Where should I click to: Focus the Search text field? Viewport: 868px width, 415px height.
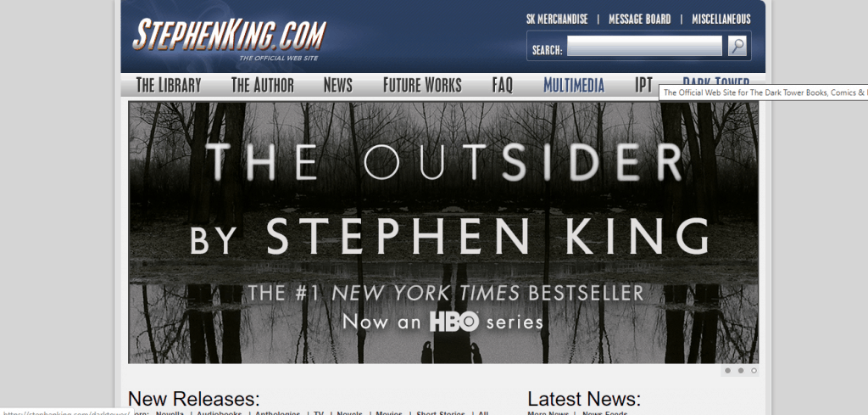coord(644,46)
